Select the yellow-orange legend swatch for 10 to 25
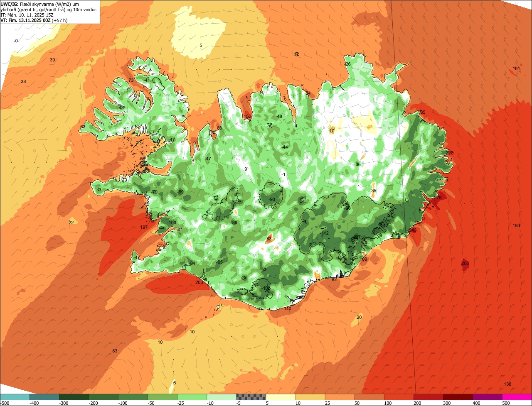 coord(310,397)
